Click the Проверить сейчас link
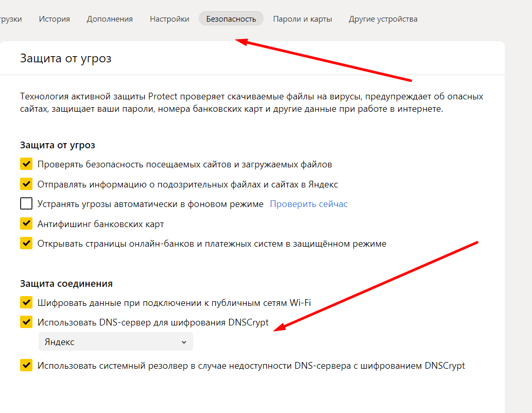Image resolution: width=532 pixels, height=413 pixels. [308, 204]
